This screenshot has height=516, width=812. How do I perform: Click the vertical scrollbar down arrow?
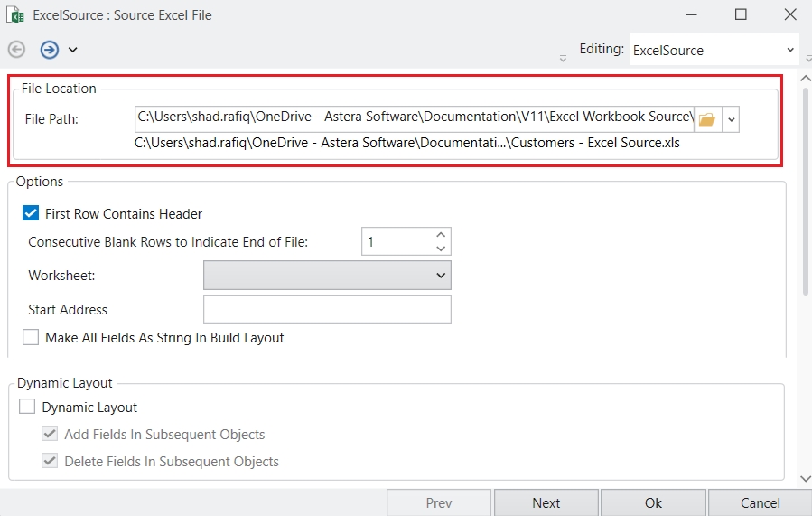click(x=806, y=479)
